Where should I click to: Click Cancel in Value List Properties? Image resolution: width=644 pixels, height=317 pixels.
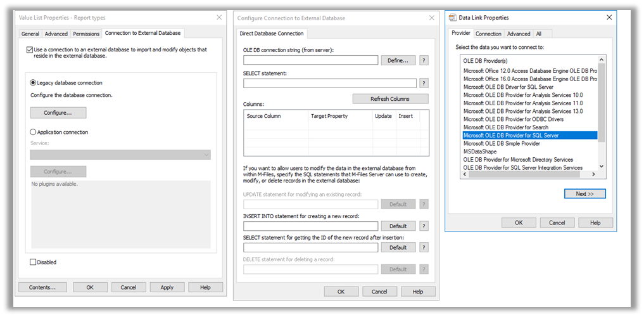[x=128, y=287]
